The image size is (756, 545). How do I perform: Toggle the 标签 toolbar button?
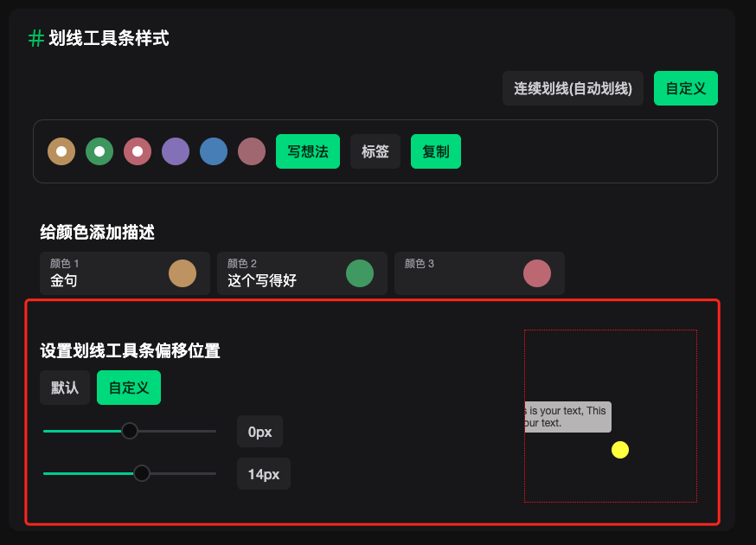click(375, 151)
